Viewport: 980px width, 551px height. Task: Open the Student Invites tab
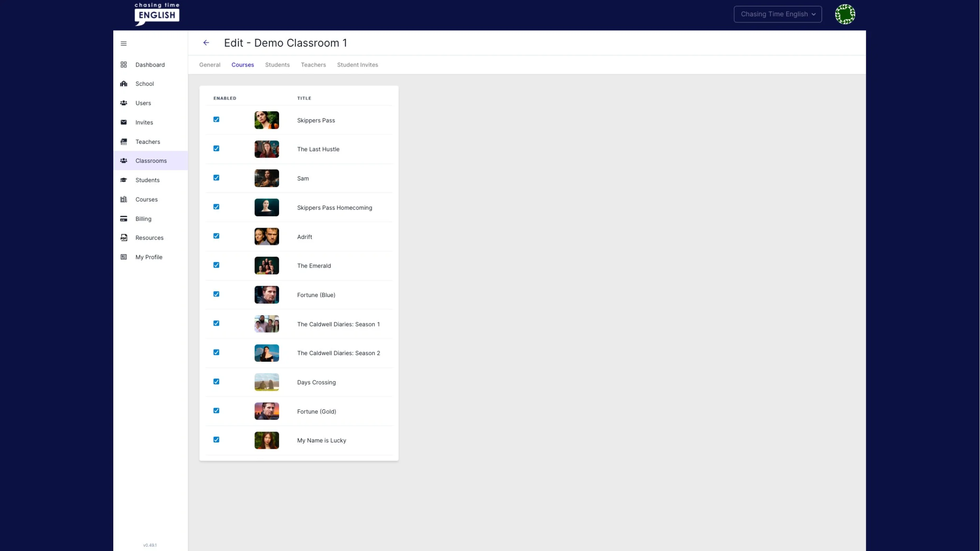coord(357,65)
